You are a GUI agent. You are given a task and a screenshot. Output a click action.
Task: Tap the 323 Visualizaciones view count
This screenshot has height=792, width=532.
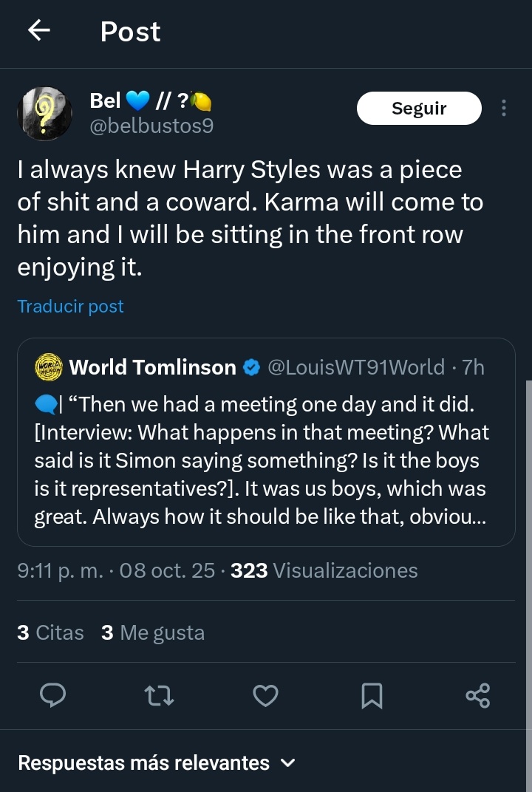(324, 570)
